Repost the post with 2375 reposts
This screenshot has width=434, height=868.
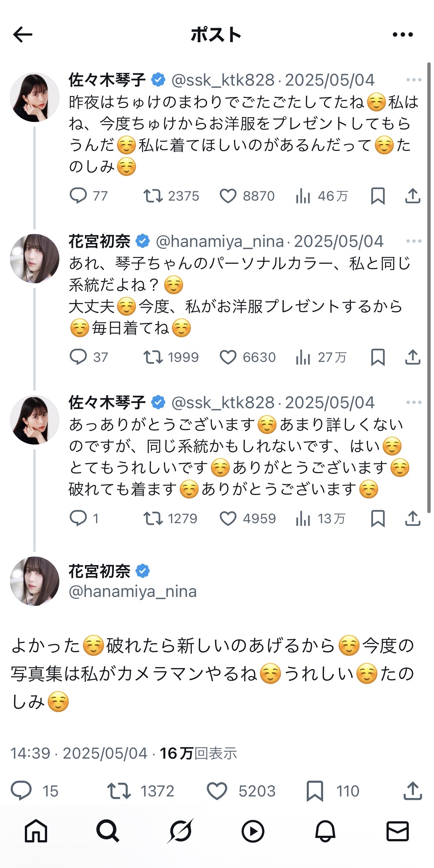(x=153, y=196)
